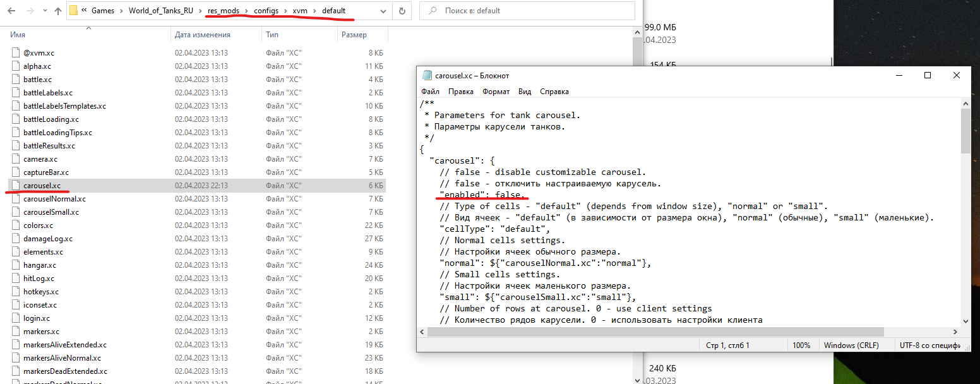Viewport: 980px width, 384px height.
Task: Expand the breadcrumb chevron after xvm folder
Action: pyautogui.click(x=313, y=11)
